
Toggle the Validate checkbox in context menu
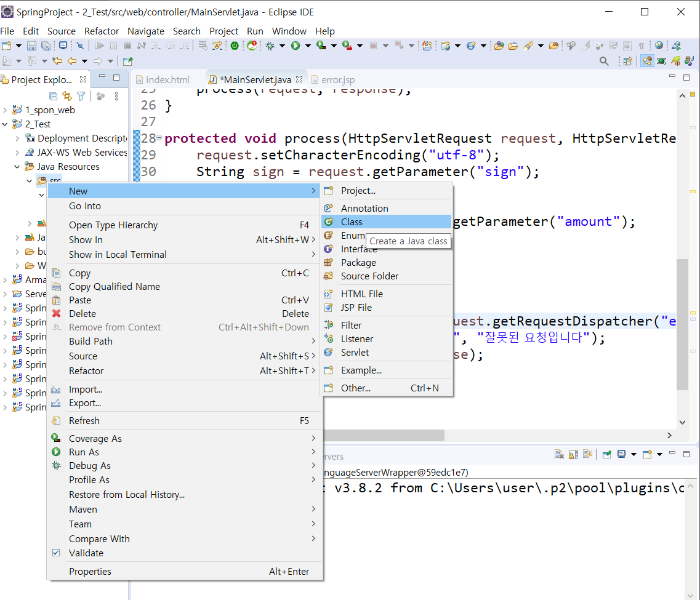point(56,553)
